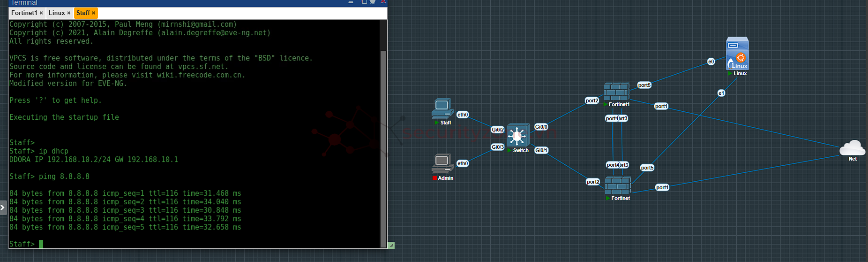Click the 'DDORA IP 192.168.10.2/24' line
Viewport: 868px width, 262px height.
pyautogui.click(x=94, y=160)
